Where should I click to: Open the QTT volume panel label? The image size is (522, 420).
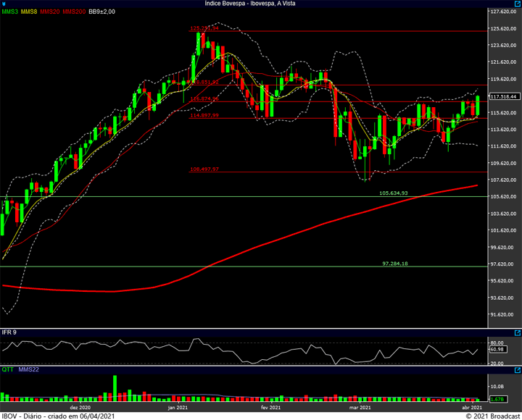tap(8, 368)
